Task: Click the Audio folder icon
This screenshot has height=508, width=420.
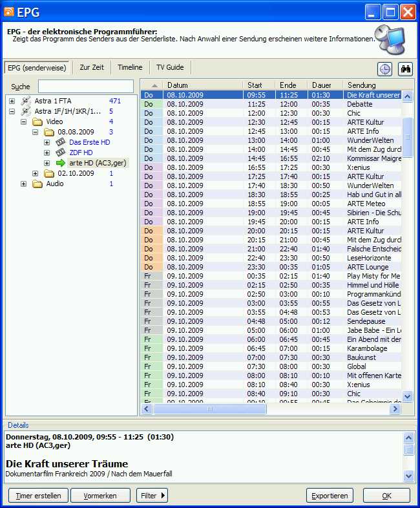Action: point(37,184)
